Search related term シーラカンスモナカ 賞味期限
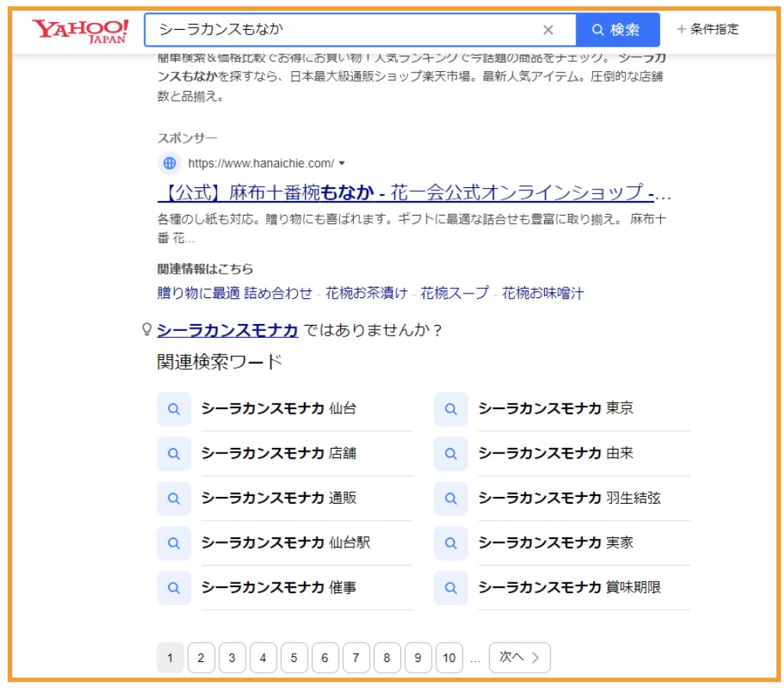Screen dimensions: 784x688 pos(569,587)
